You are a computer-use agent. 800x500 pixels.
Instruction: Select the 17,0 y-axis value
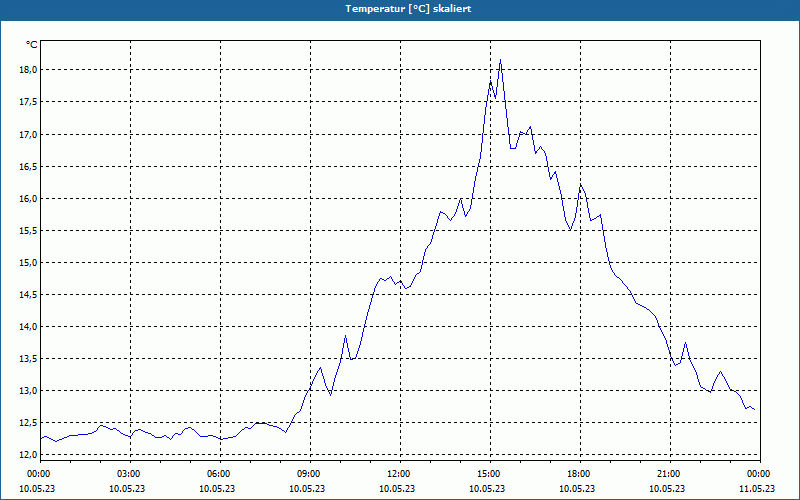point(29,135)
